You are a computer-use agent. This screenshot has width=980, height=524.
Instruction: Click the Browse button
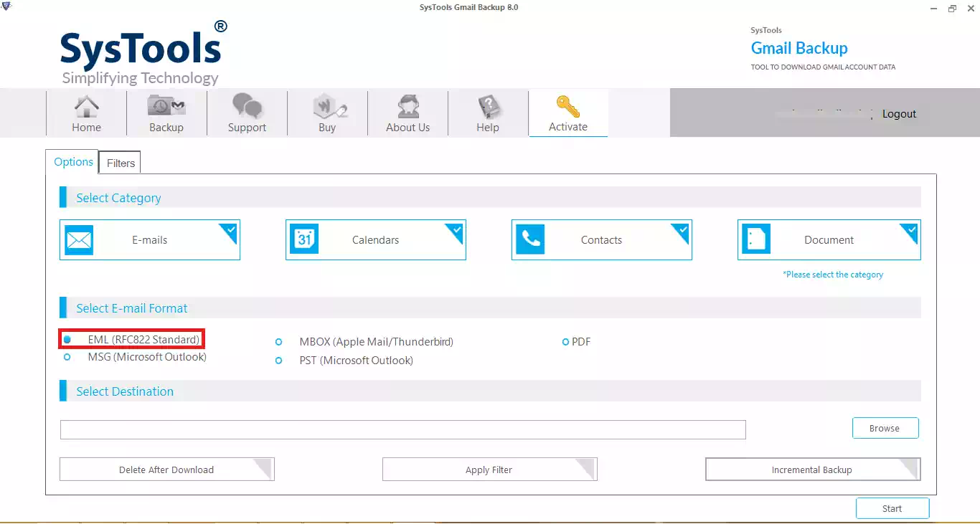point(885,428)
